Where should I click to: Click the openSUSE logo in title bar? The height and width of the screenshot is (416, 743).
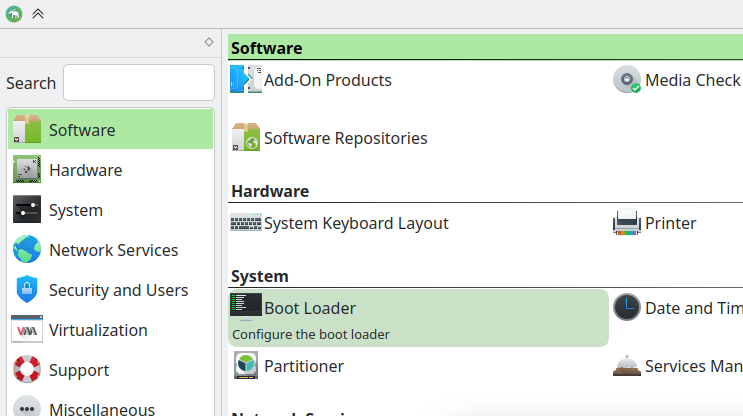point(14,14)
